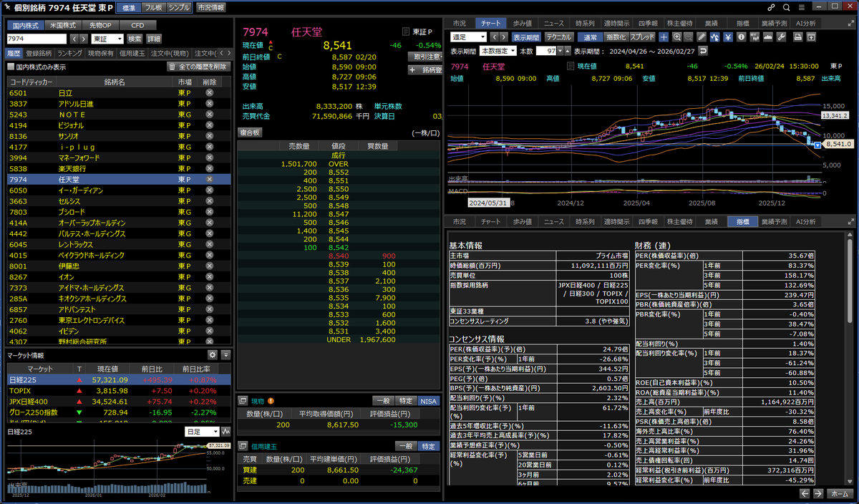
Task: Click the orange warning icon beside 現物
Action: tap(271, 401)
